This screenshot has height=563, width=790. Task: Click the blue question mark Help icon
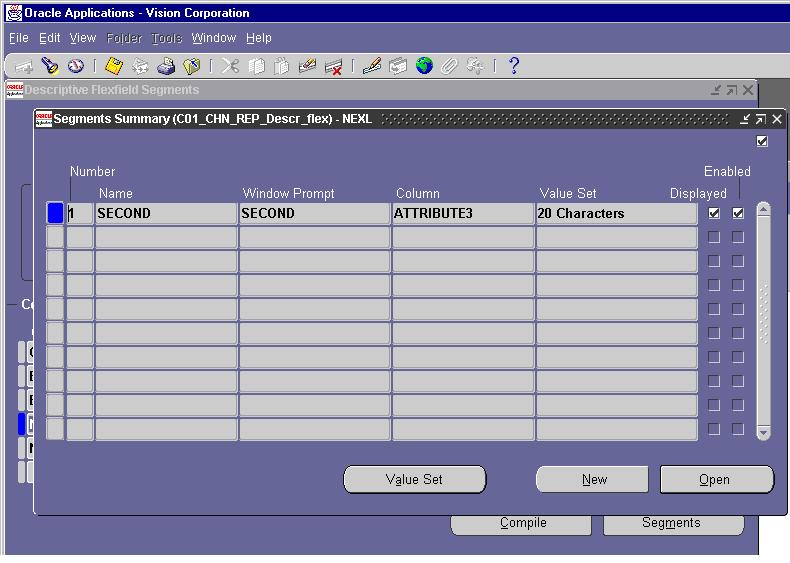(513, 66)
